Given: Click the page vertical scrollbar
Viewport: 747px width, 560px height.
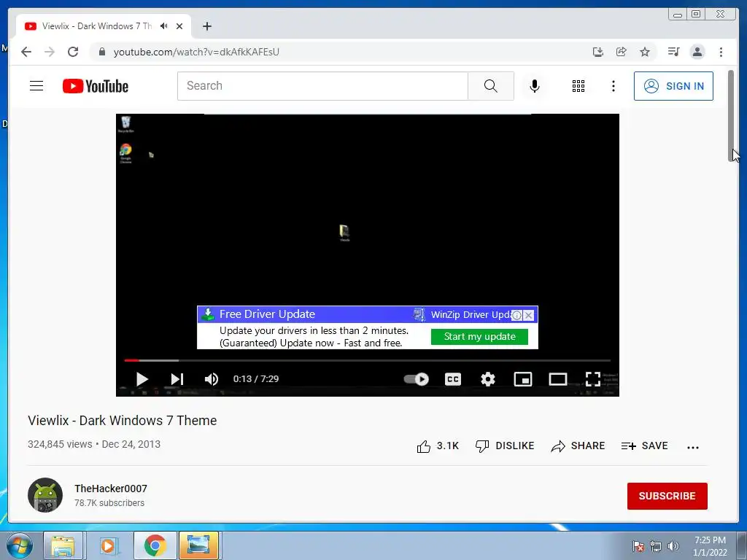Looking at the screenshot, I should (x=731, y=116).
